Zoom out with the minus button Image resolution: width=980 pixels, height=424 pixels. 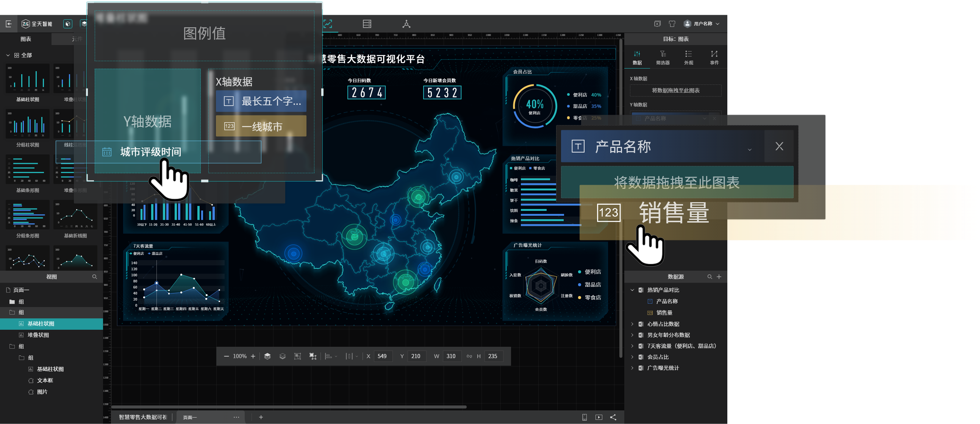pos(227,356)
